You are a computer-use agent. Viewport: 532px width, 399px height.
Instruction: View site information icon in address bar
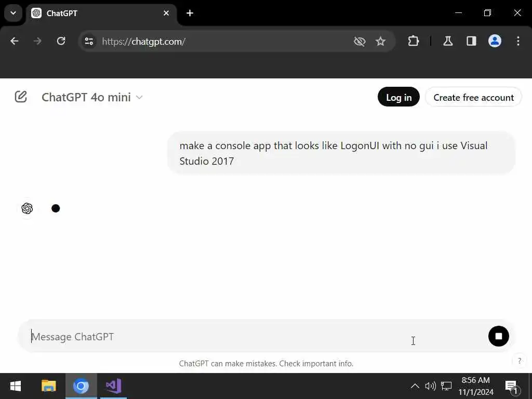pos(89,42)
